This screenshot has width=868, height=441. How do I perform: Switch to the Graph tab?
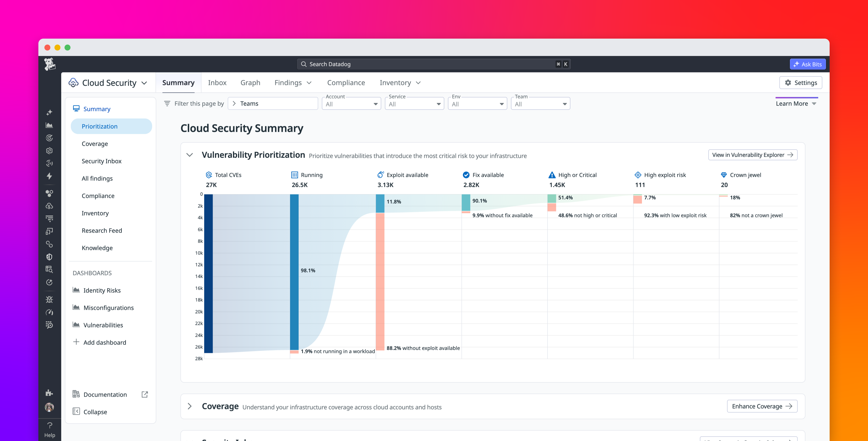(x=250, y=83)
